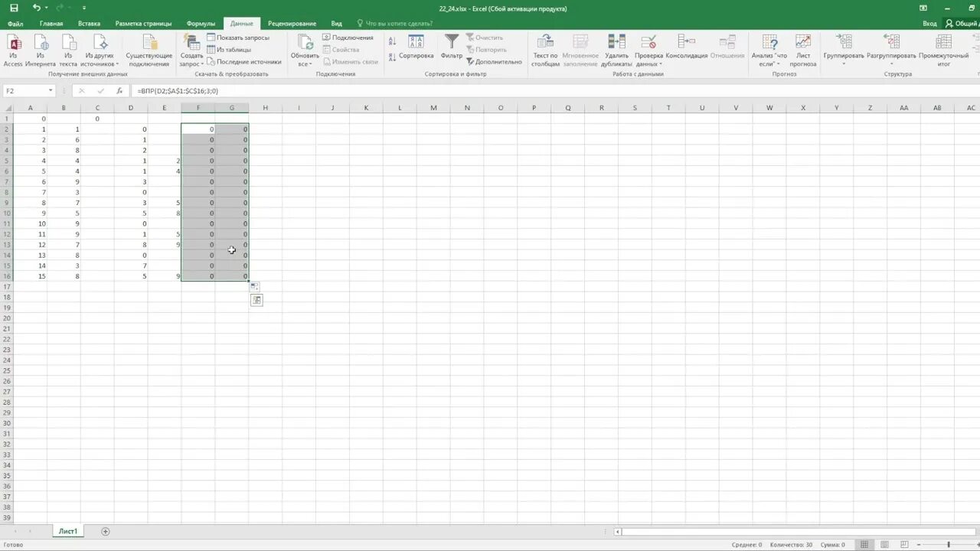Viewport: 980px width, 551px height.
Task: Open the Создать запрос dropdown
Action: (191, 51)
